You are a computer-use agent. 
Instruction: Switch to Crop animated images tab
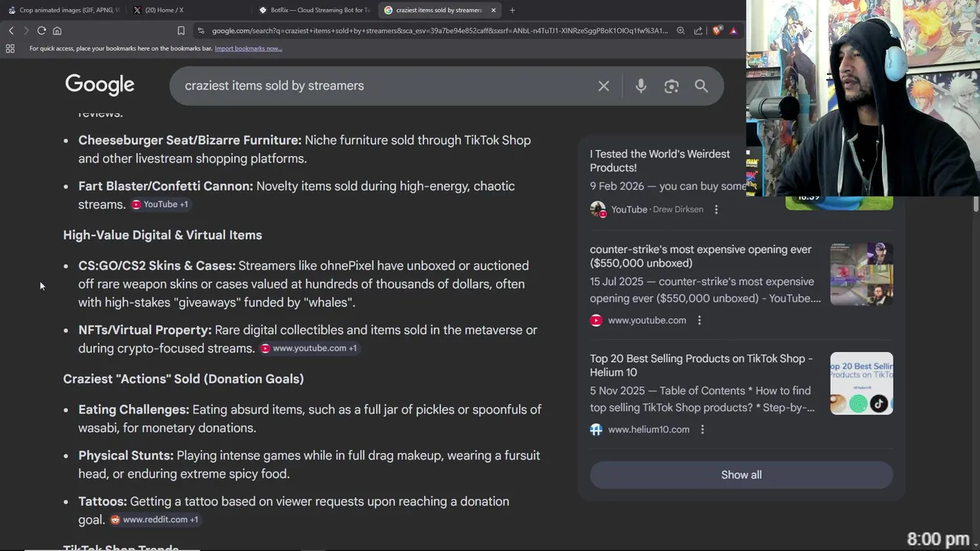coord(63,10)
